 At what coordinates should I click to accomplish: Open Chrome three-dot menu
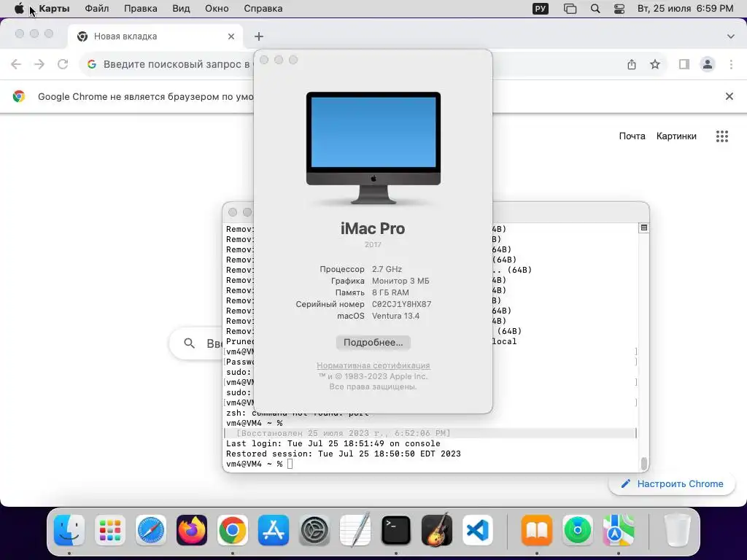coord(731,64)
